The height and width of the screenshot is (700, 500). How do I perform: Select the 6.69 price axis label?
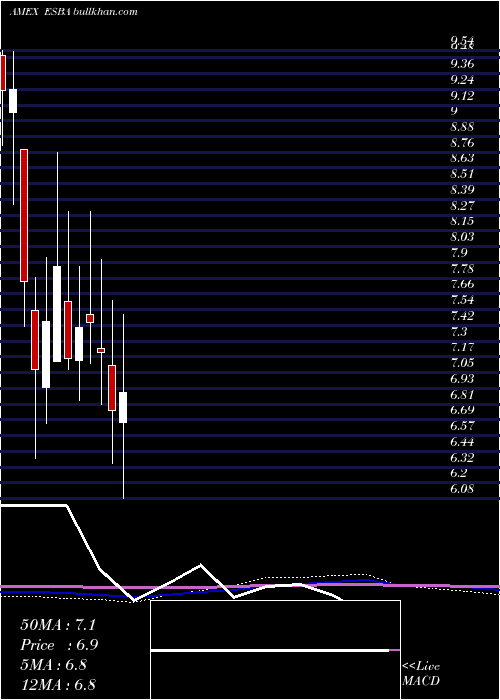pyautogui.click(x=462, y=410)
